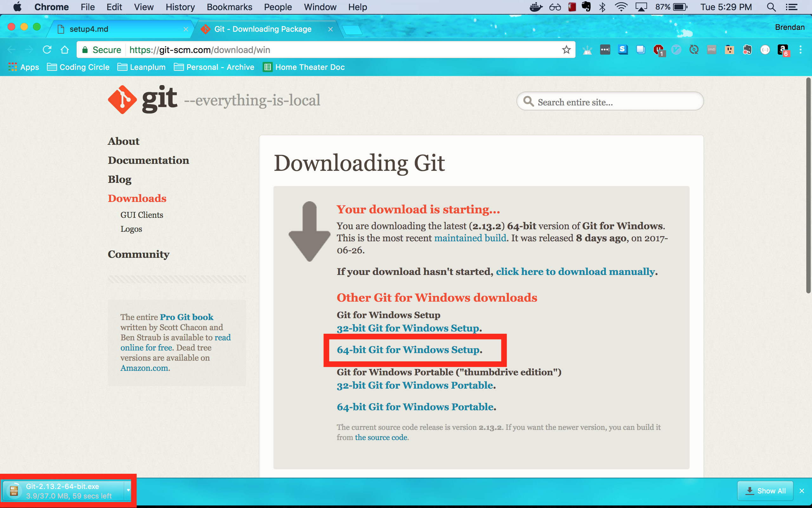
Task: Open the Notification Center list icon
Action: tap(791, 7)
